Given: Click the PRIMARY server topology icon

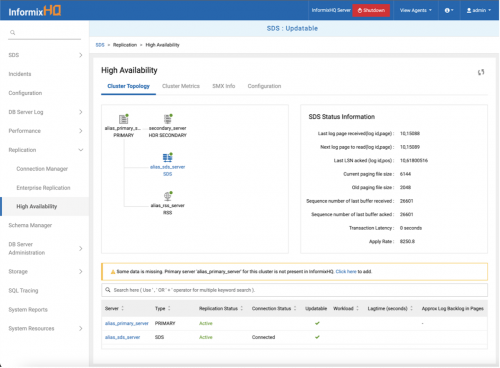Looking at the screenshot, I should tap(124, 119).
